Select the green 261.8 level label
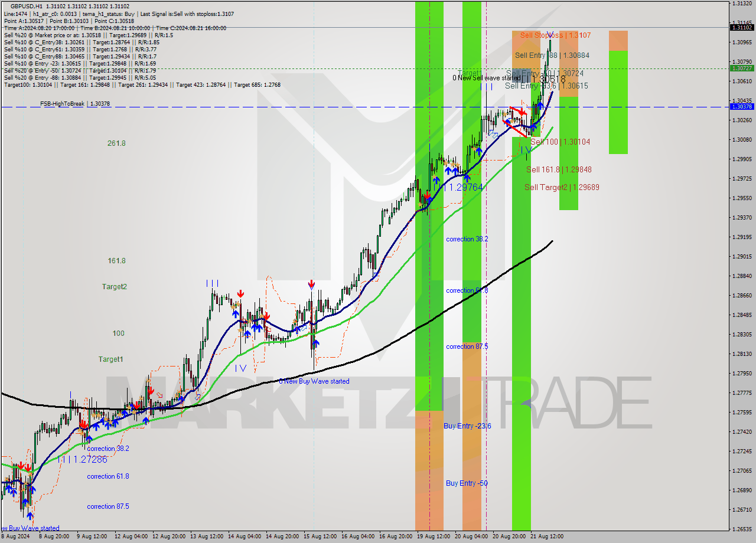 116,143
